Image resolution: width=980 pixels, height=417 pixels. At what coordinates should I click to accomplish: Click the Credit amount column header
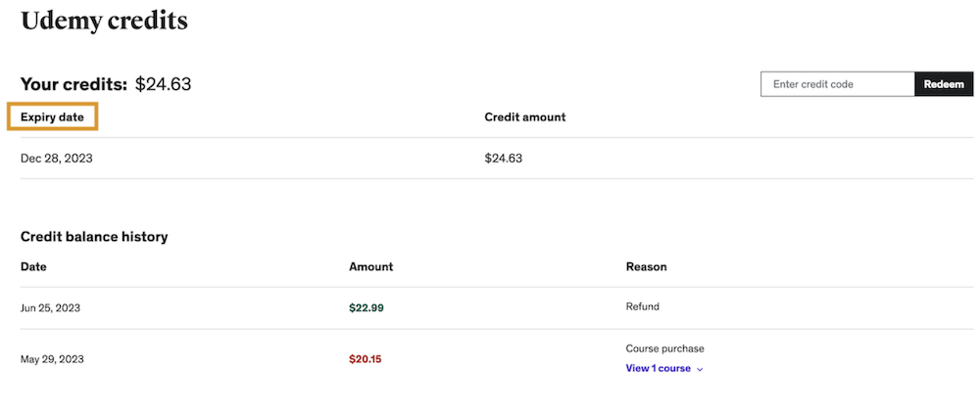pyautogui.click(x=525, y=116)
